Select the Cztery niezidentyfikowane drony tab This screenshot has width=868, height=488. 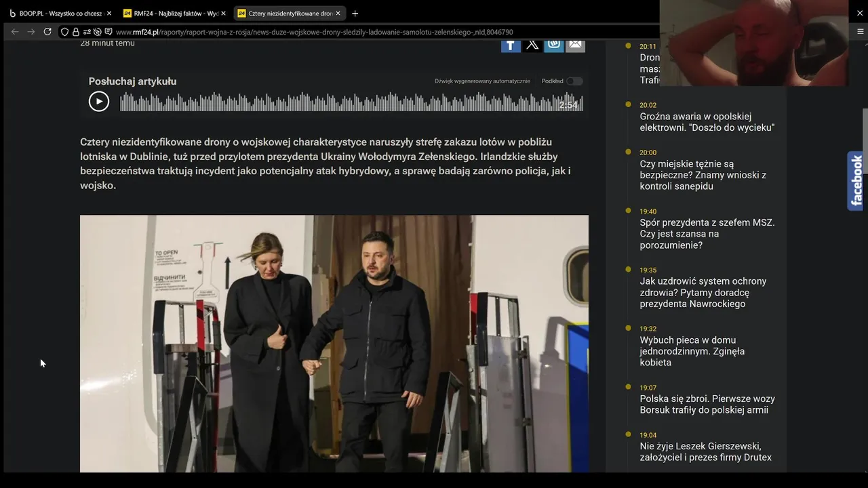click(288, 14)
